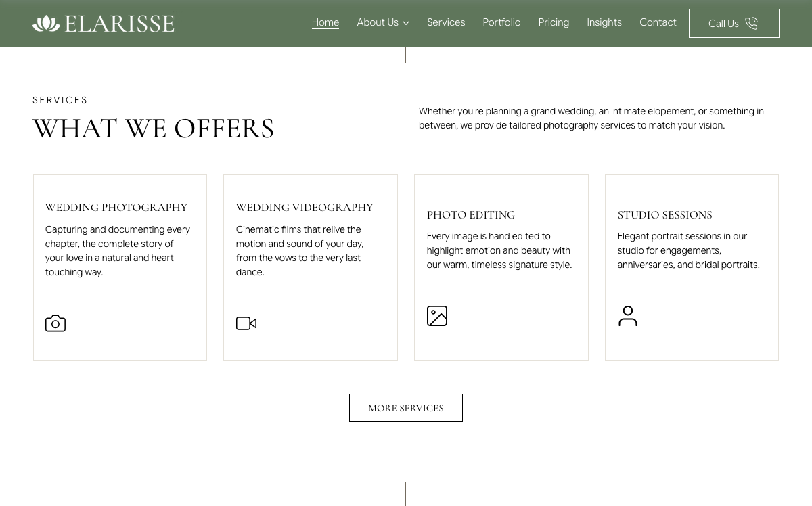Expand the About Us dropdown chevron
812x506 pixels.
[x=406, y=23]
